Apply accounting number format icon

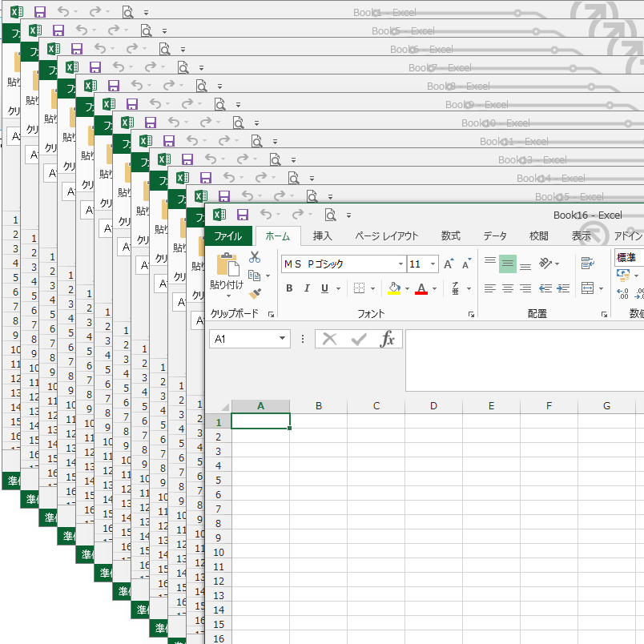point(623,276)
